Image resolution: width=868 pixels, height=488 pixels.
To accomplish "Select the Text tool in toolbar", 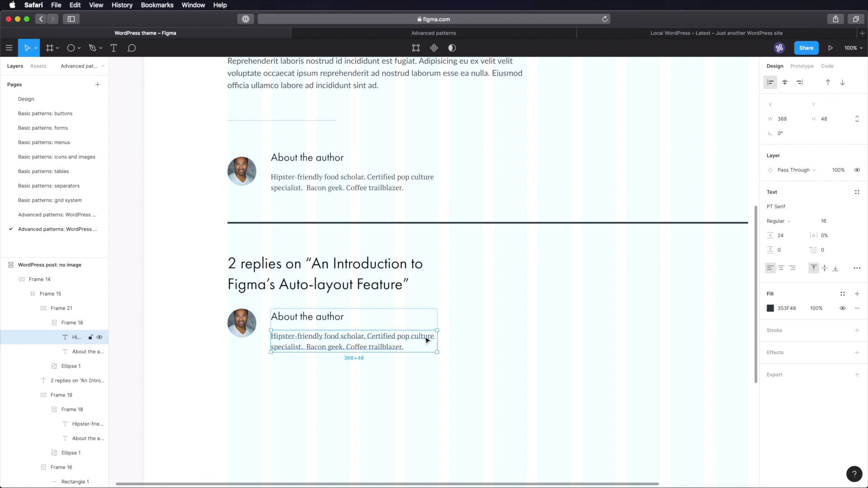I will coord(113,48).
